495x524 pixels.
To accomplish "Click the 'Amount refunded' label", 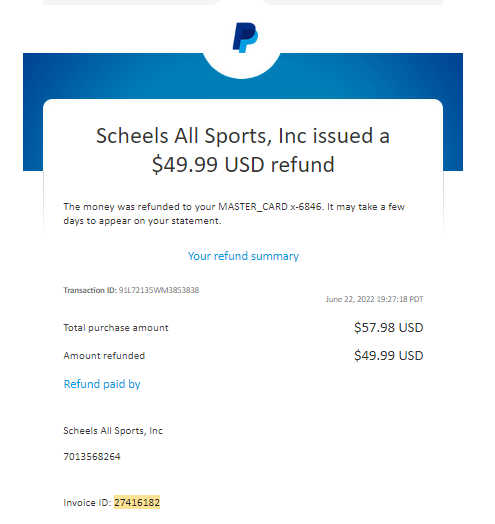I will pyautogui.click(x=104, y=356).
